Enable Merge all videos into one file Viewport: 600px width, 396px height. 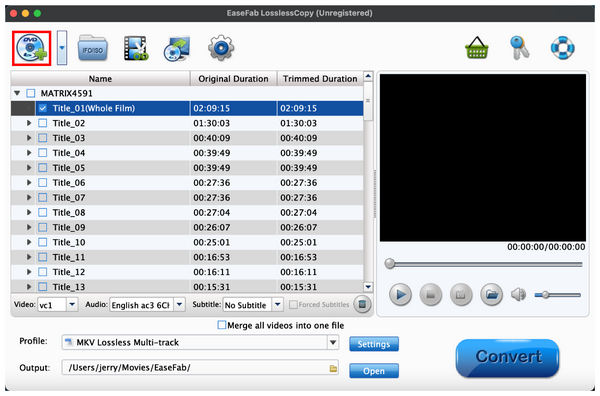pos(222,325)
